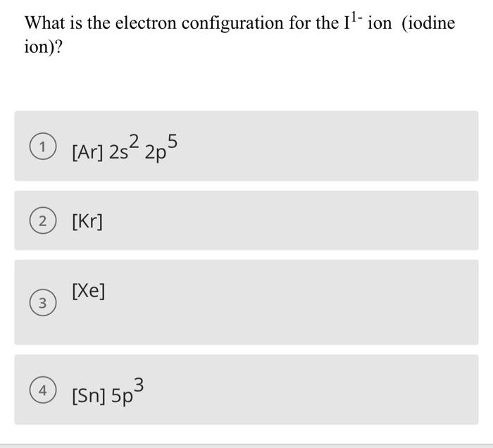
Task: Pick the circled 4 radio option
Action: tap(43, 390)
